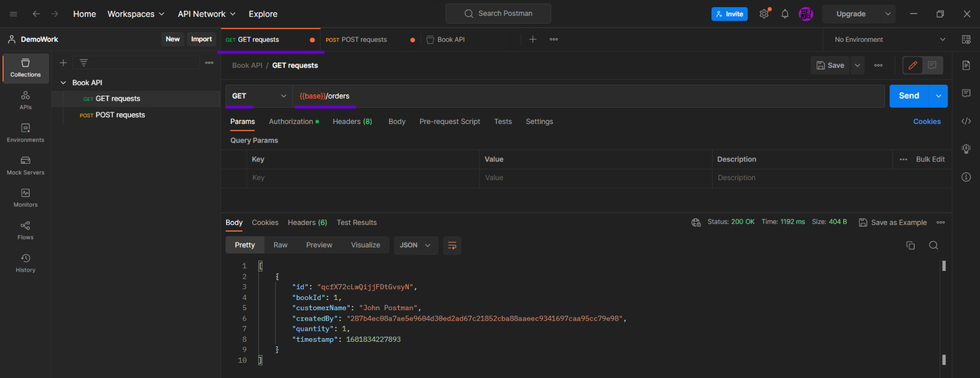Click the Save button

click(x=830, y=66)
